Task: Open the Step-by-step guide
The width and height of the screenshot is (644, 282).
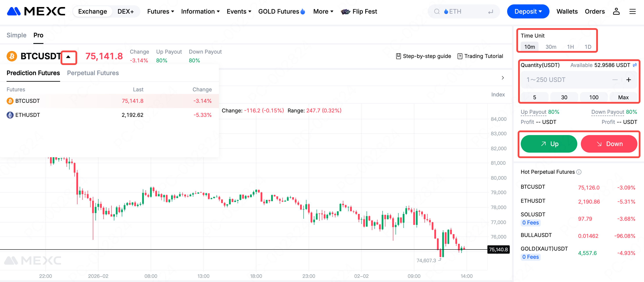Action: (424, 56)
